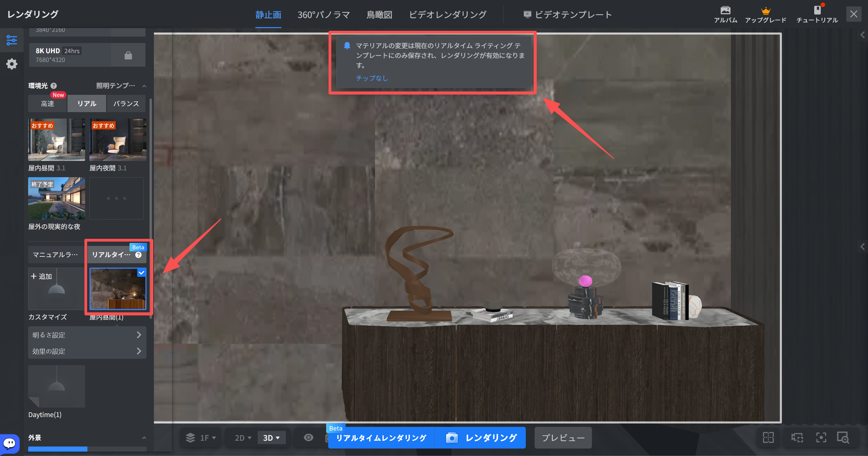Switch to 静止画 tab

click(x=268, y=15)
